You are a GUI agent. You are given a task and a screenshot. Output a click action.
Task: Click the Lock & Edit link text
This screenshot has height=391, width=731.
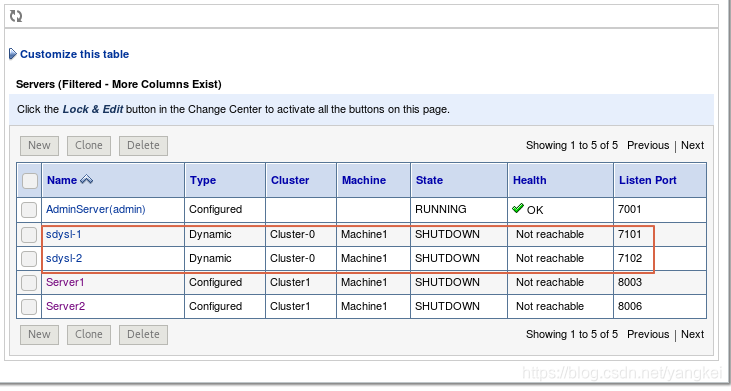click(x=93, y=109)
